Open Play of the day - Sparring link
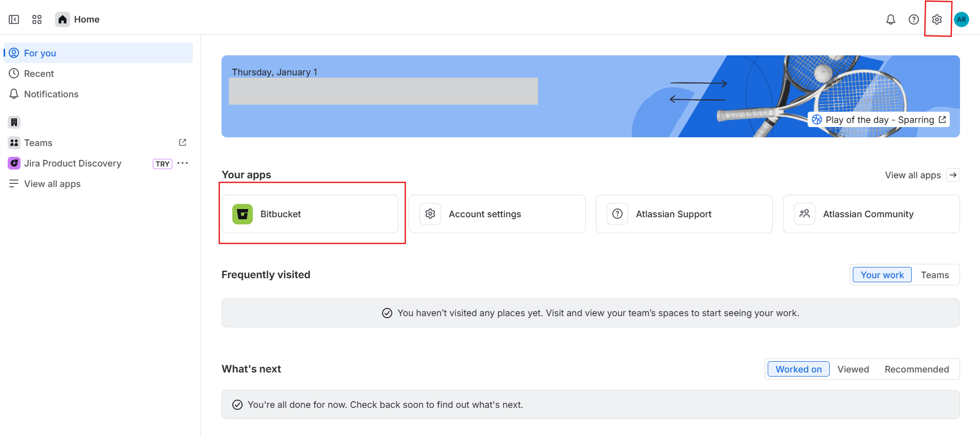The height and width of the screenshot is (436, 980). 879,120
